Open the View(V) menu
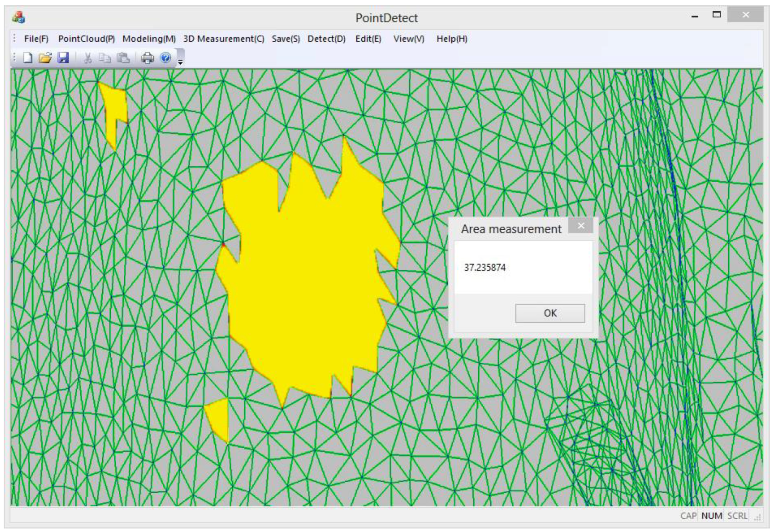Screen dimensions: 774x532 pos(409,39)
